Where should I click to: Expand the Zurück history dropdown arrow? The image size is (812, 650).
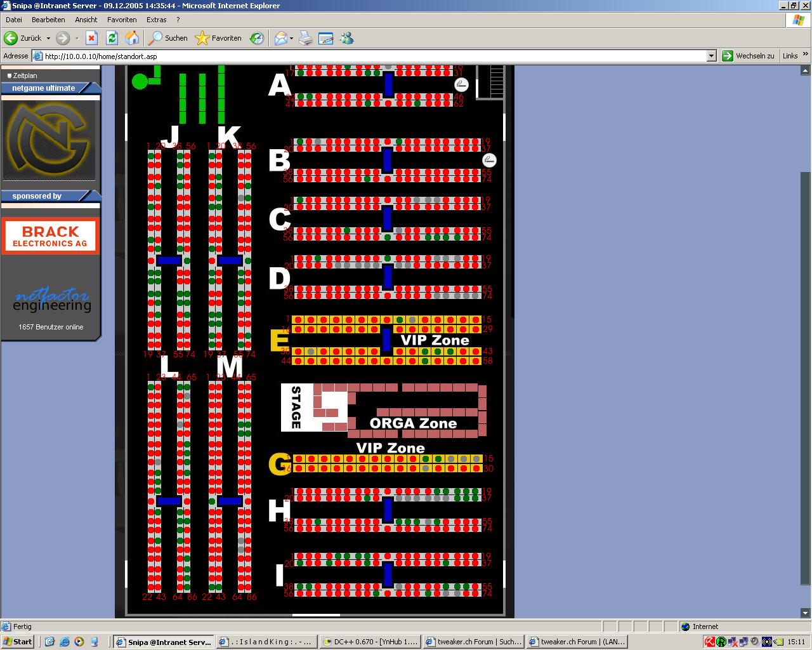tap(48, 38)
